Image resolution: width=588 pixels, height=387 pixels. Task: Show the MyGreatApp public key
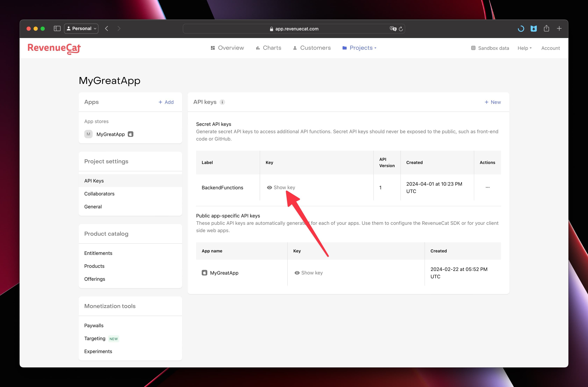click(x=309, y=273)
